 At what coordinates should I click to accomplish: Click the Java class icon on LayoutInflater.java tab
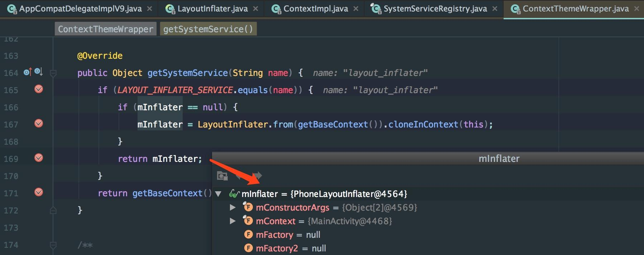pos(170,9)
